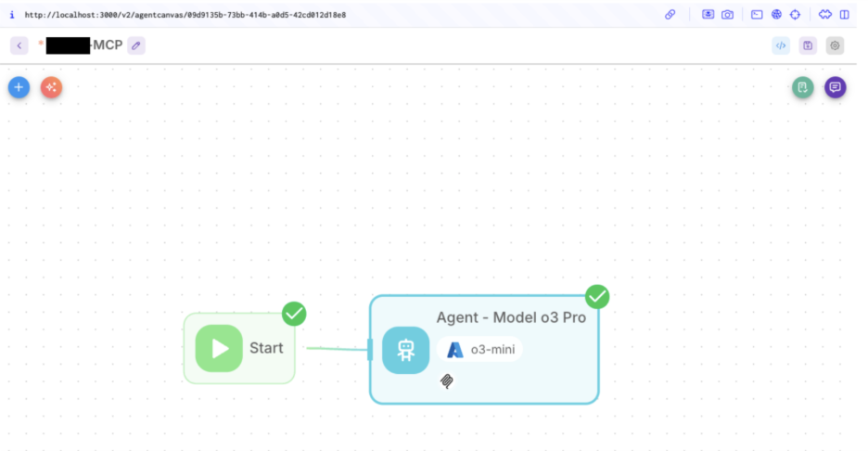Click the Azure logo on model chip
868x451 pixels.
point(455,350)
